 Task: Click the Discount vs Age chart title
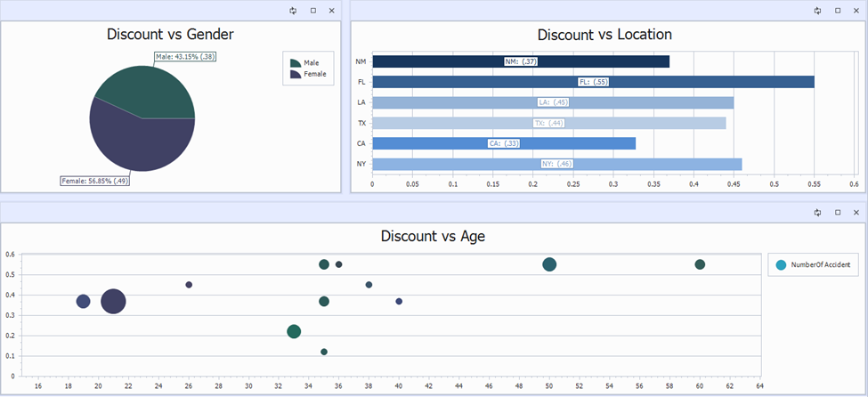pos(433,237)
